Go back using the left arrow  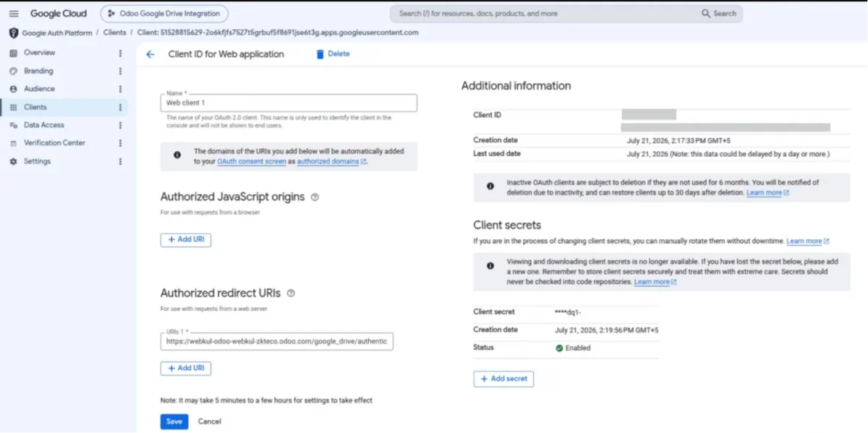pos(150,54)
